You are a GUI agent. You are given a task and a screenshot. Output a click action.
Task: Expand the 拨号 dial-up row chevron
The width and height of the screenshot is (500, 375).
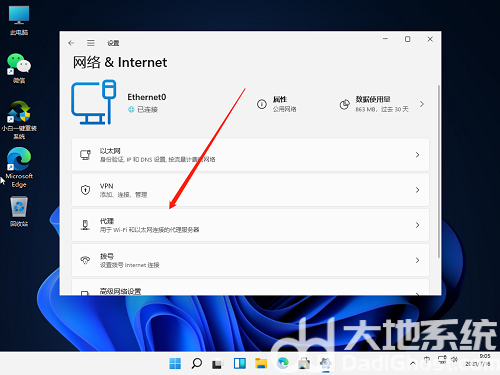click(x=417, y=260)
